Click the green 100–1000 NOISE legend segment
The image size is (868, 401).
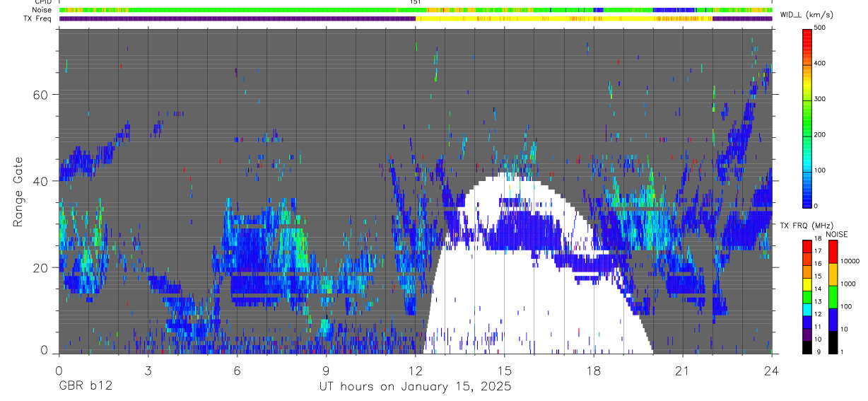pyautogui.click(x=833, y=297)
